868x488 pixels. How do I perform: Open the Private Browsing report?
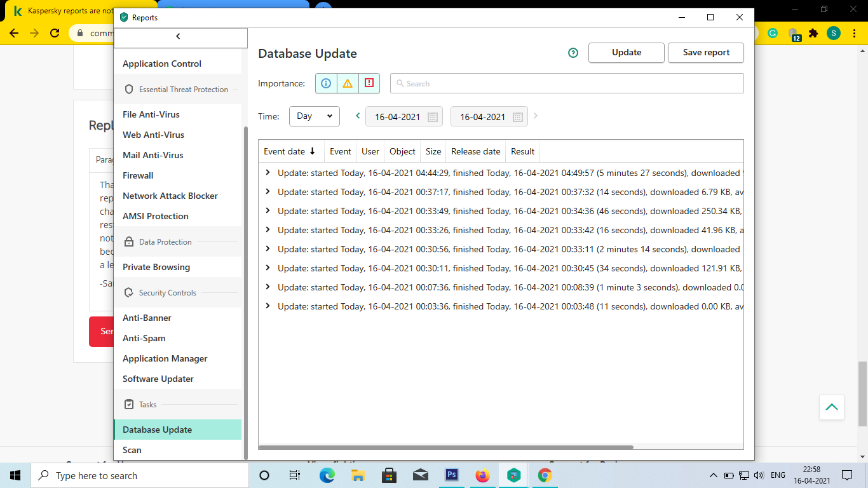177,267
